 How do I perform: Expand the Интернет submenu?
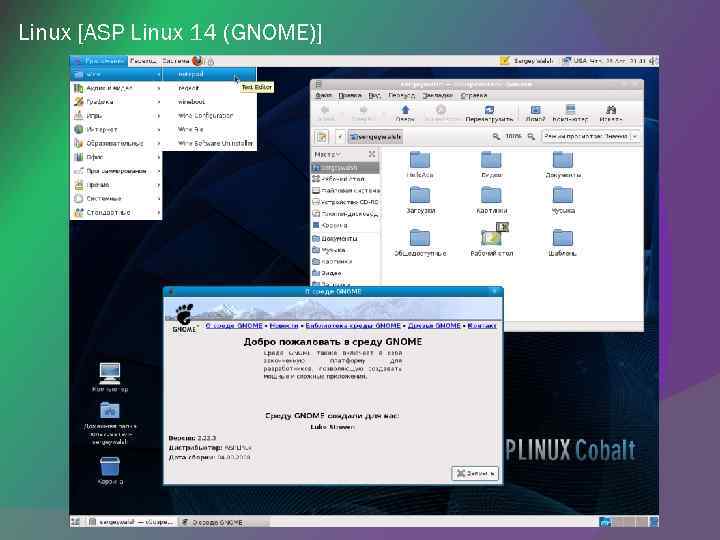pyautogui.click(x=116, y=129)
